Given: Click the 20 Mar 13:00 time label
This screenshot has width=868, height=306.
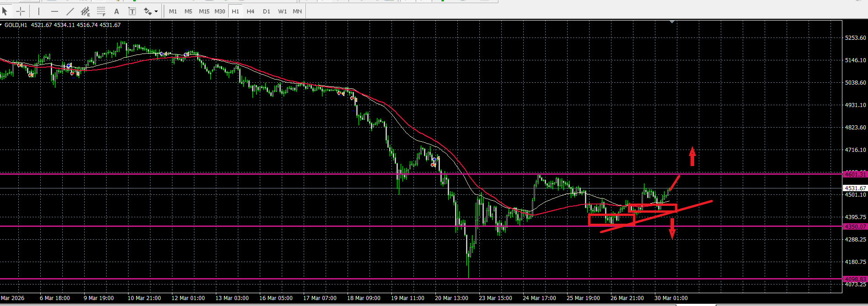Looking at the screenshot, I should click(451, 298).
